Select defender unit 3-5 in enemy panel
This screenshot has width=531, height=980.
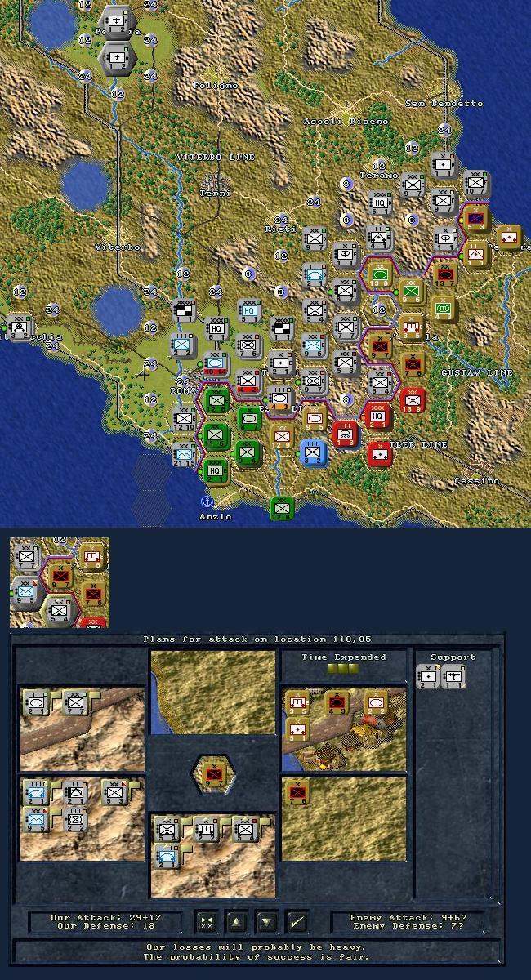point(298,702)
